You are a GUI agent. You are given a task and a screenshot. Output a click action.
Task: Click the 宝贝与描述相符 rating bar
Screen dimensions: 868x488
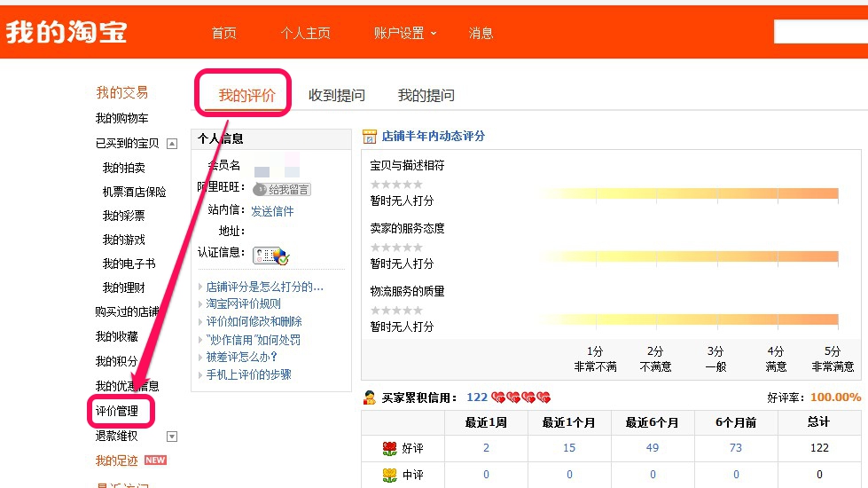pos(689,193)
